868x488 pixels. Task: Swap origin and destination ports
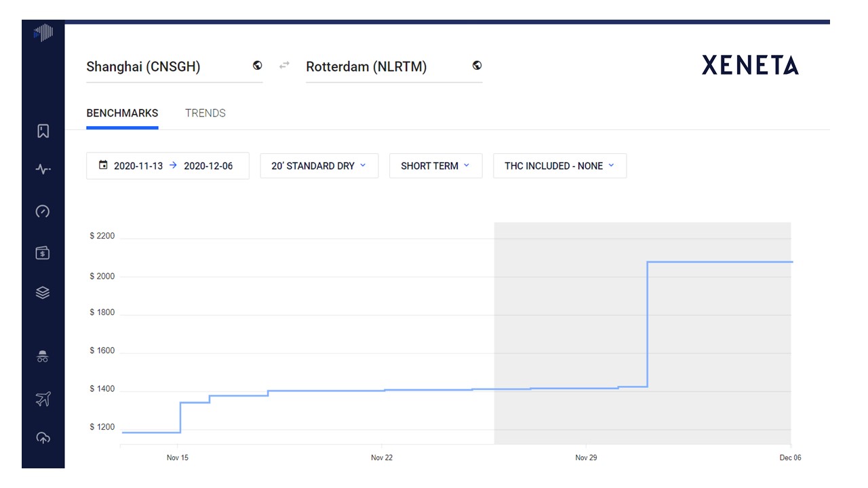tap(285, 65)
